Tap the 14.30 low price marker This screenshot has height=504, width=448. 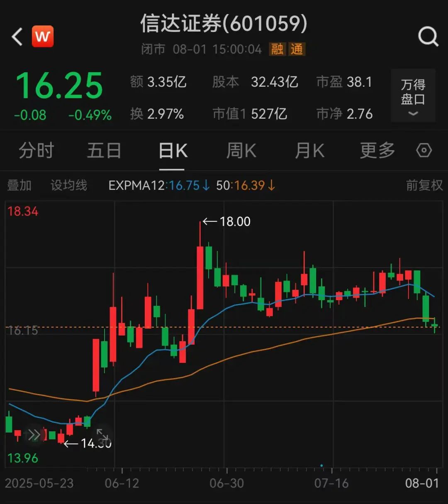tap(88, 443)
